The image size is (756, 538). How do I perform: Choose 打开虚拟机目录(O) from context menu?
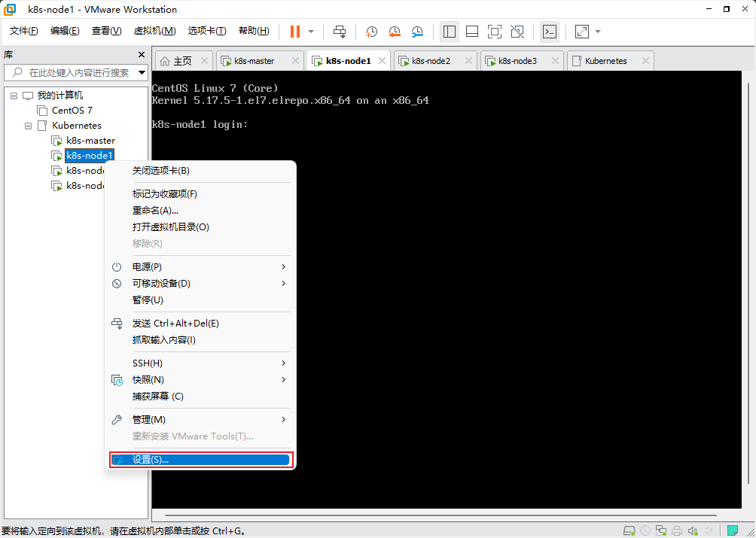click(200, 226)
